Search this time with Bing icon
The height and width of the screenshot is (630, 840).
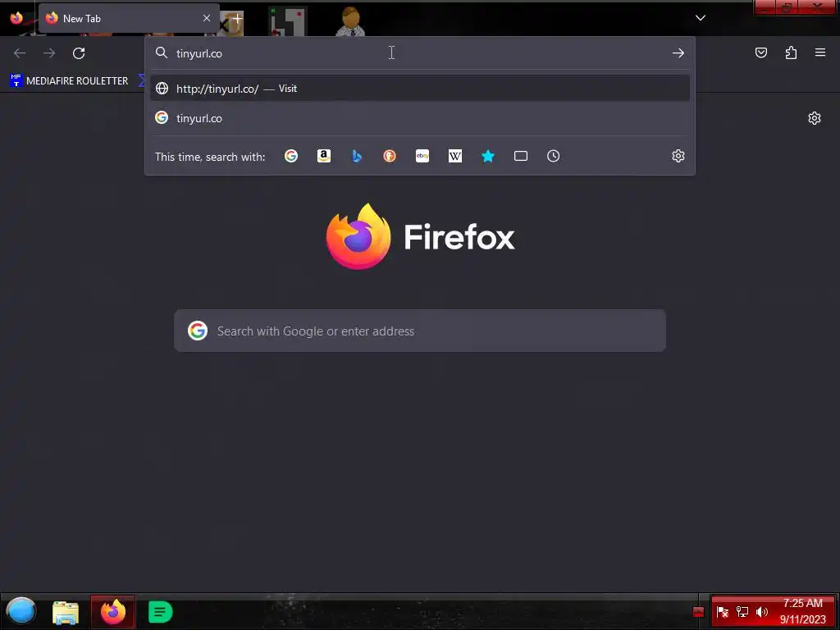point(357,156)
